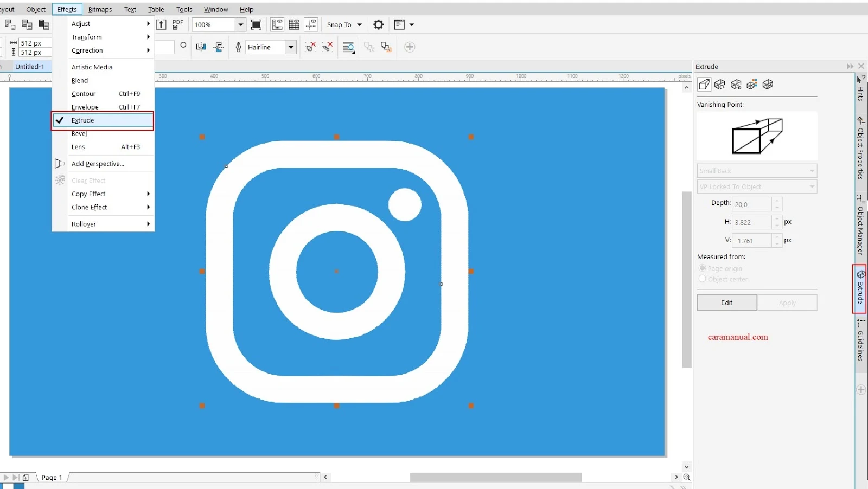Image resolution: width=868 pixels, height=489 pixels.
Task: Open the VP Locked To Object dropdown
Action: (757, 186)
